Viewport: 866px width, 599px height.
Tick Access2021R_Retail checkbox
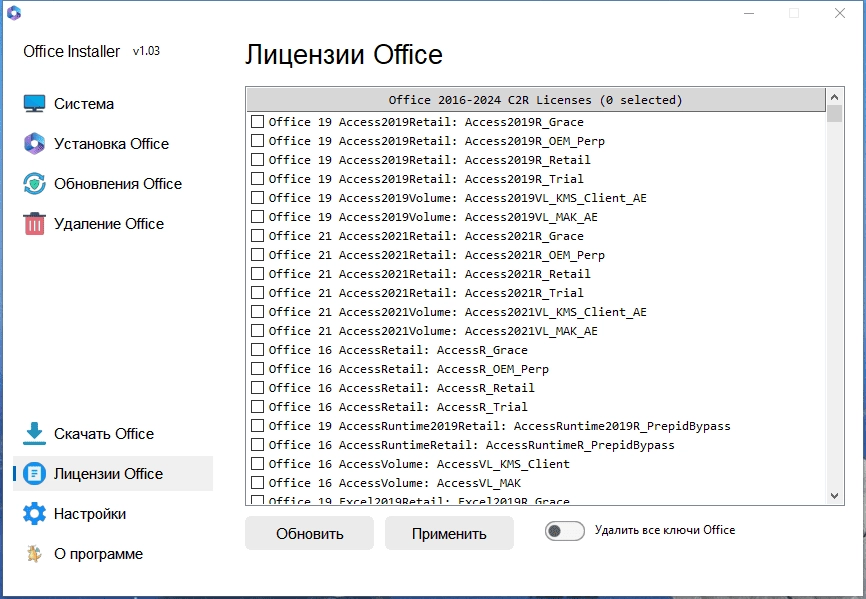tap(257, 273)
